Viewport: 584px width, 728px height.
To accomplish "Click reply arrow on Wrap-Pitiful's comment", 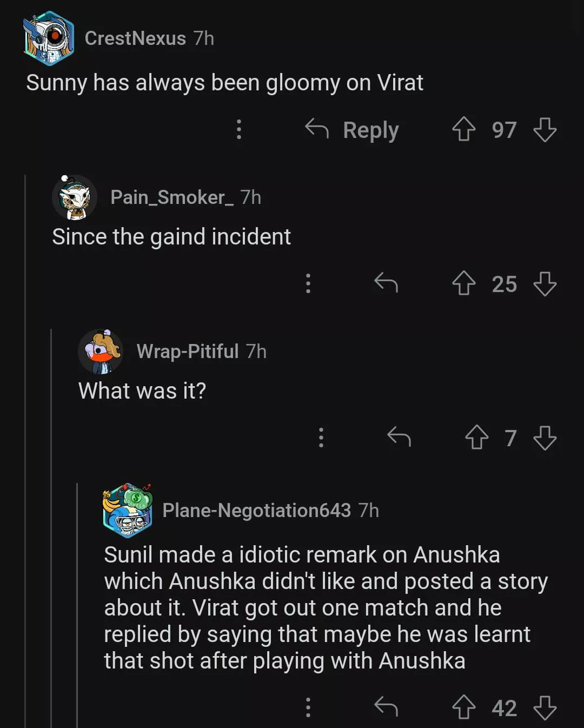I will pyautogui.click(x=399, y=437).
